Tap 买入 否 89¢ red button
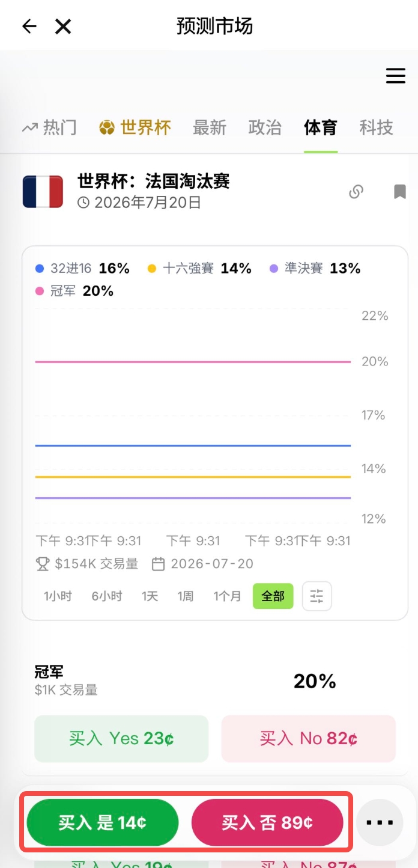418x868 pixels. 267,822
